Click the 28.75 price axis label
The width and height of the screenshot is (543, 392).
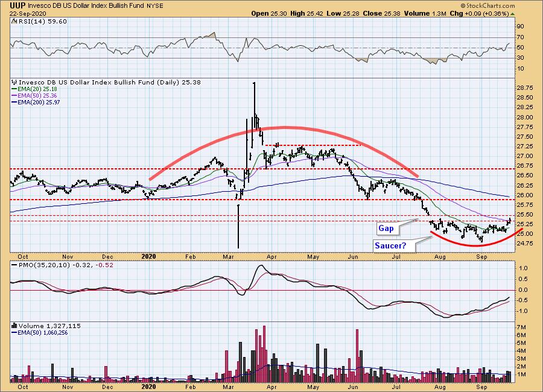click(525, 88)
